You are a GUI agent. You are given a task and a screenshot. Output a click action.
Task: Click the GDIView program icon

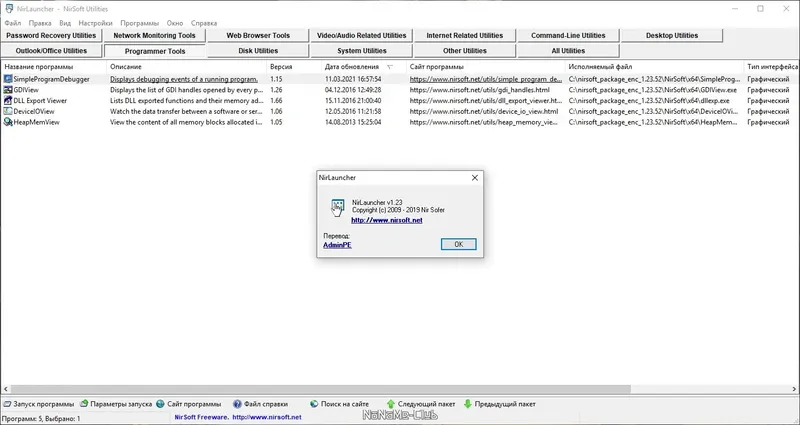coord(8,90)
